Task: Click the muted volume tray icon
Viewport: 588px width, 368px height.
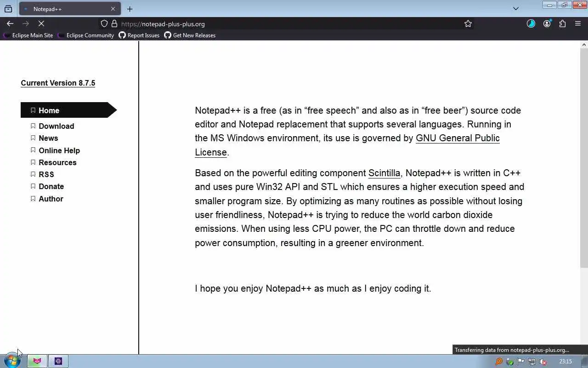Action: (543, 362)
